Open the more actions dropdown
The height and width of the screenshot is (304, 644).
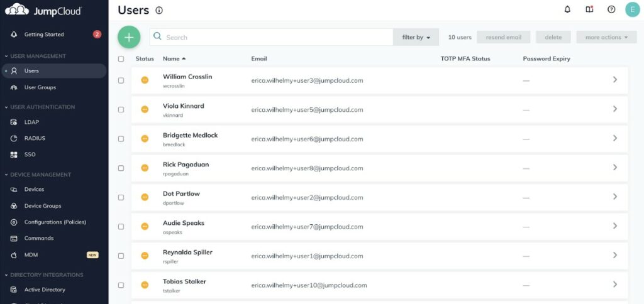pyautogui.click(x=606, y=37)
